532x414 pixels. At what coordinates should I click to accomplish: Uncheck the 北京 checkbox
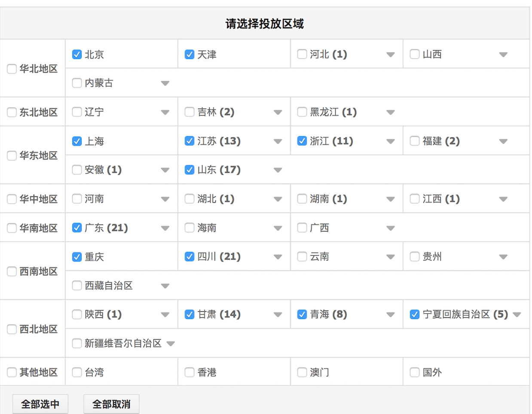pos(77,55)
